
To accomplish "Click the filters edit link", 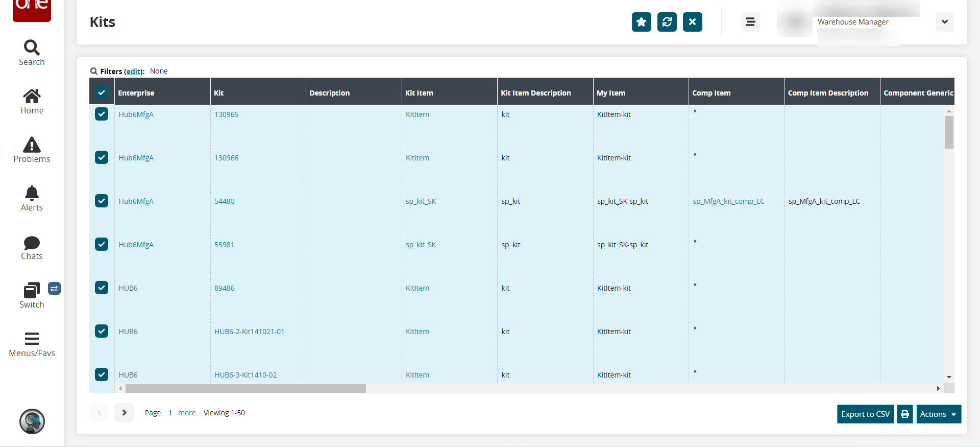I will 134,72.
